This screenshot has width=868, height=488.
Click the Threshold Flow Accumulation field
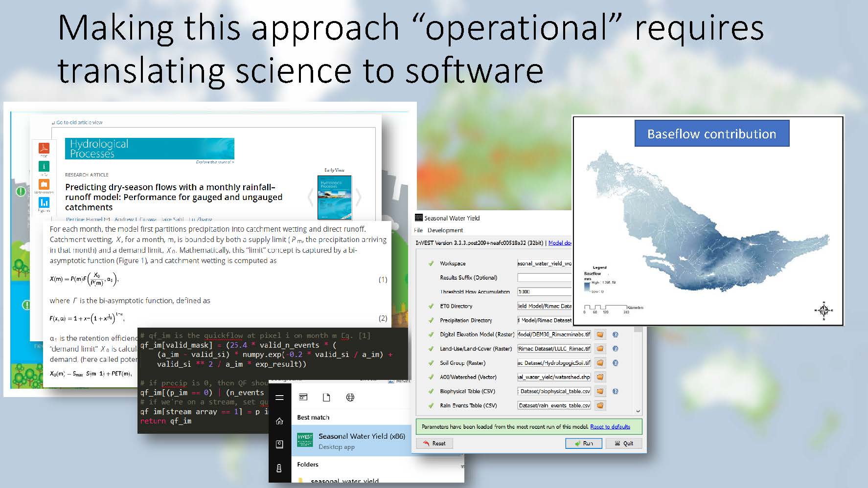(x=545, y=291)
